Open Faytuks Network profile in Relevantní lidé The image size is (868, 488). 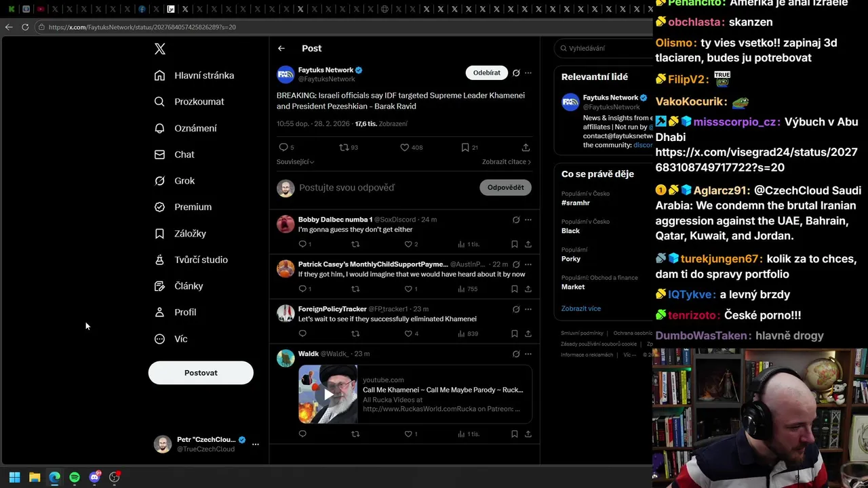(x=610, y=98)
